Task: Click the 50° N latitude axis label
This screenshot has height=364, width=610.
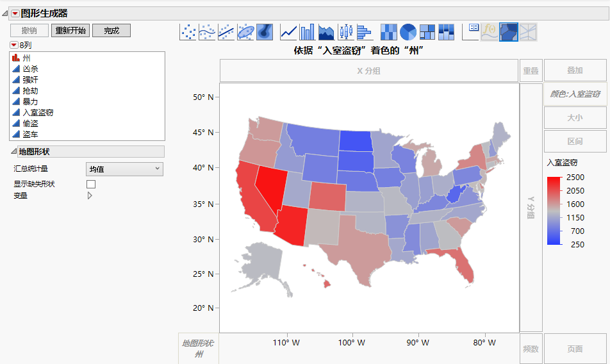Action: tap(203, 97)
